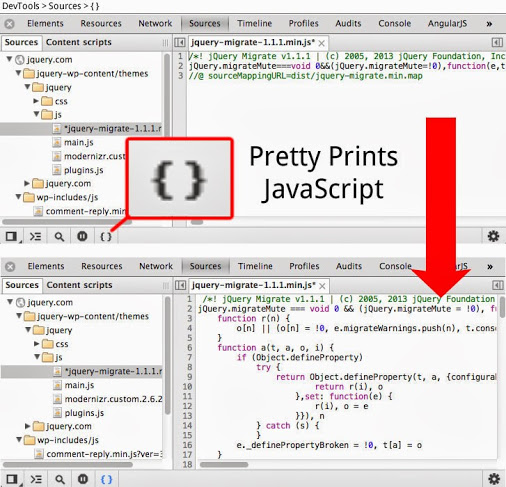506x487 pixels.
Task: Click the horizontal scrollbar under the lower code
Action: 224,465
